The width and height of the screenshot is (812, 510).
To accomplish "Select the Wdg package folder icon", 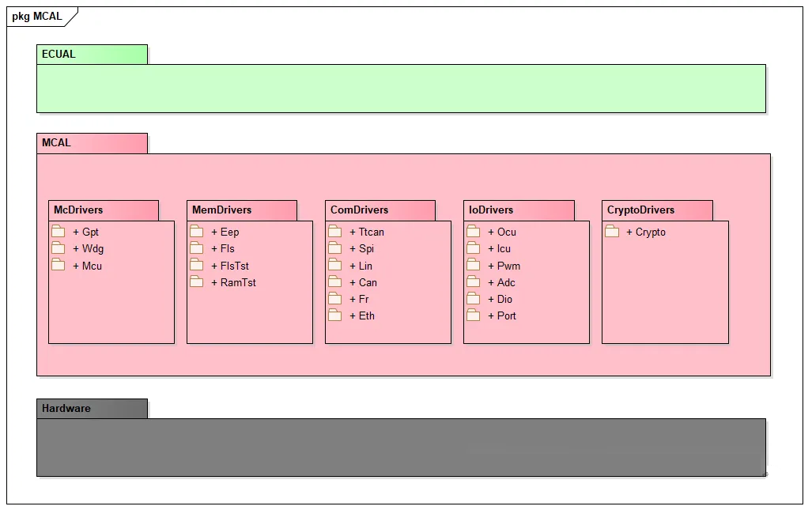I will click(x=59, y=248).
